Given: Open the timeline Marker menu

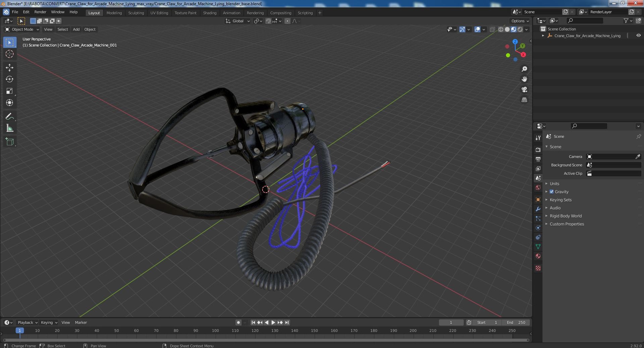Looking at the screenshot, I should click(x=81, y=322).
